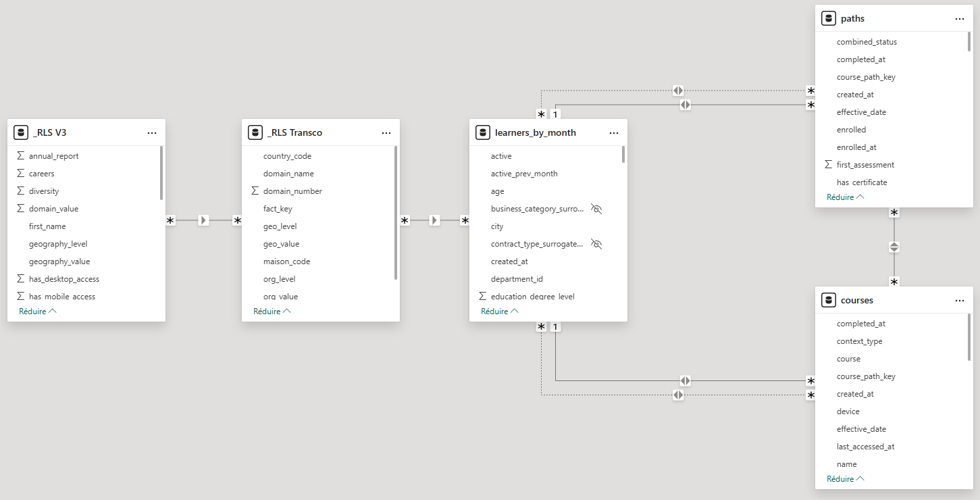Click the _RLS Transco field list scrollbar
Screen dimensions: 980x500
[396, 213]
